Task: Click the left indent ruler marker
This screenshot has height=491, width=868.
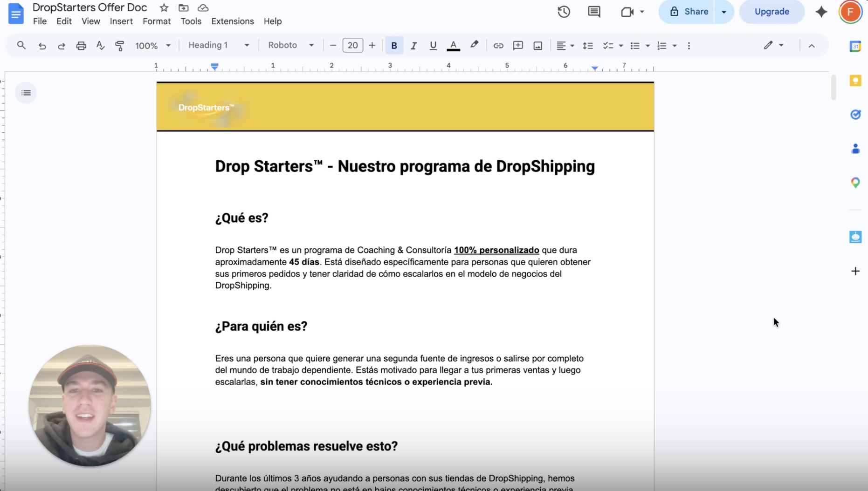Action: [x=214, y=67]
